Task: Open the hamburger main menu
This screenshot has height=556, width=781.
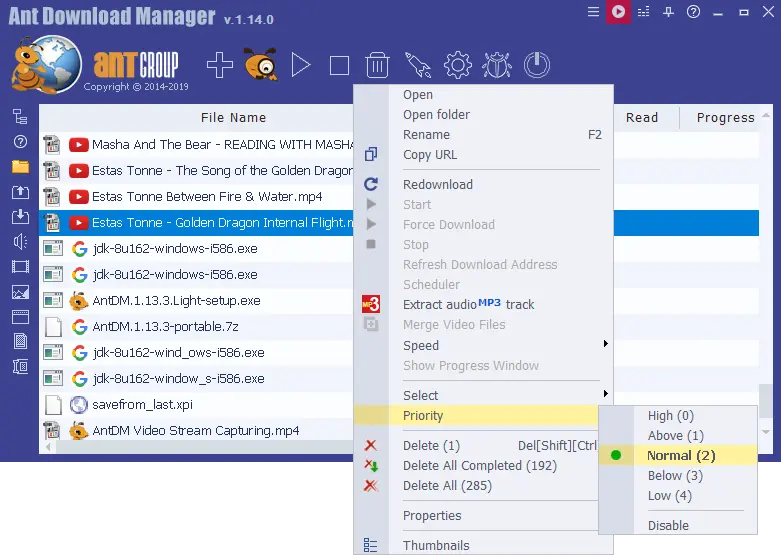Action: click(593, 11)
